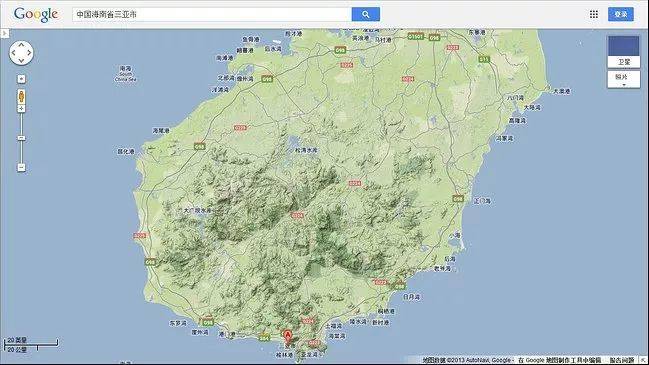Click the blue search magnifier button
Image resolution: width=649 pixels, height=365 pixels.
[x=365, y=14]
